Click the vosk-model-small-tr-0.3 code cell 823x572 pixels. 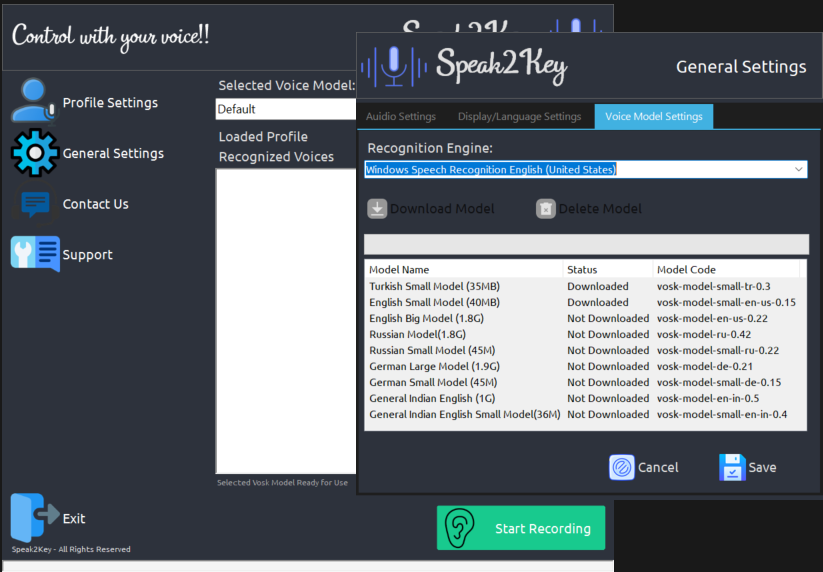[x=713, y=286]
